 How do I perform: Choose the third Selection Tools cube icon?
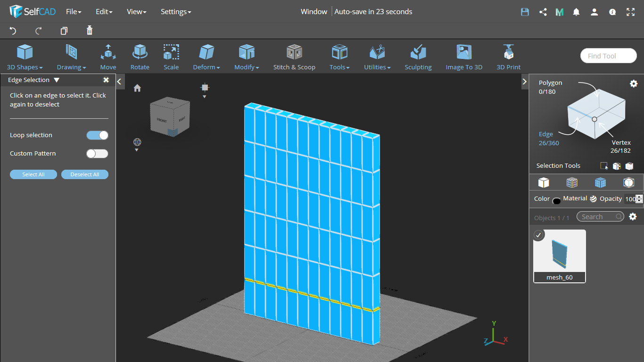coord(629,166)
